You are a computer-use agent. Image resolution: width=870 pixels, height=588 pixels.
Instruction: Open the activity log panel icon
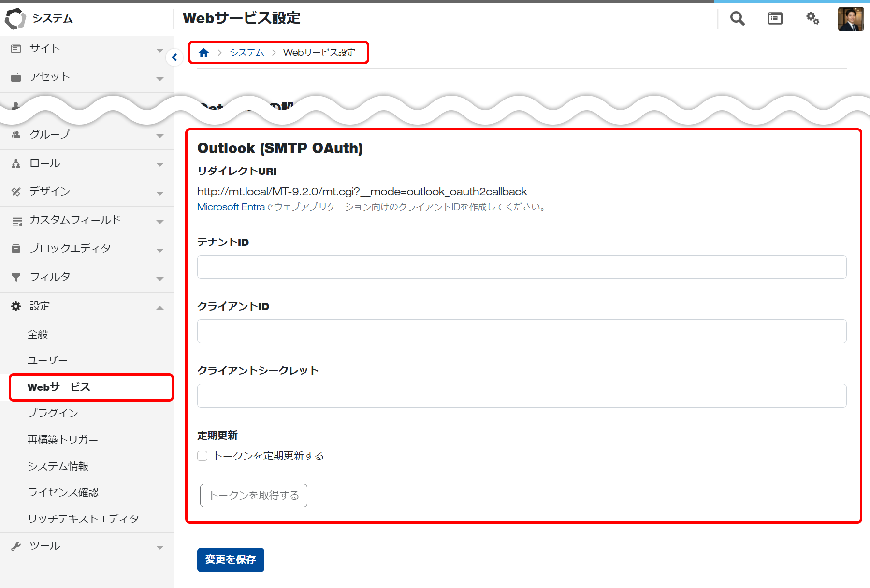point(775,18)
